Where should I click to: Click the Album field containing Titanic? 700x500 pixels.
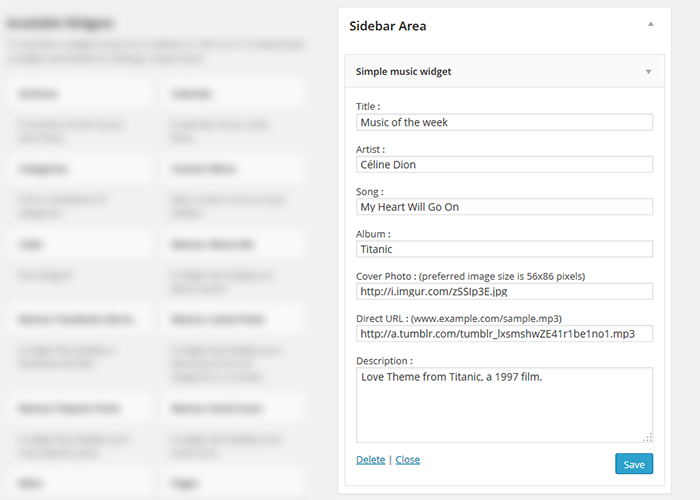click(504, 249)
